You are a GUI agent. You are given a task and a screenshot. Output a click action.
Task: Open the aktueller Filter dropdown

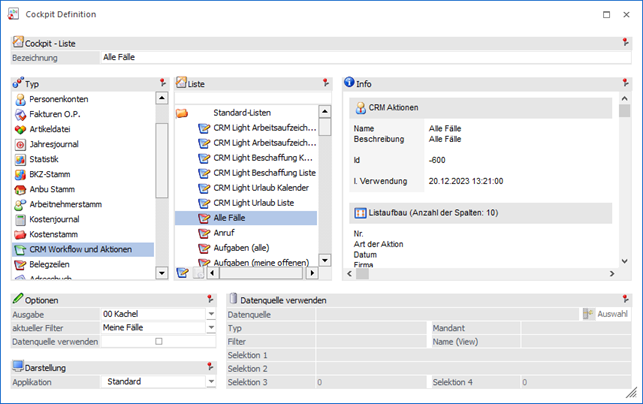[211, 328]
